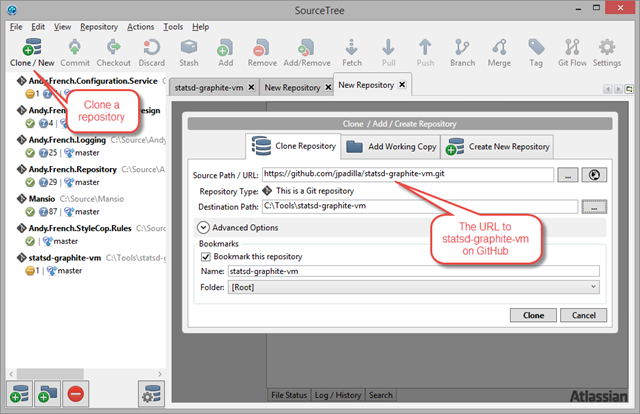Switch to the statsd-graphite-vm tab
The width and height of the screenshot is (640, 414).
click(209, 87)
